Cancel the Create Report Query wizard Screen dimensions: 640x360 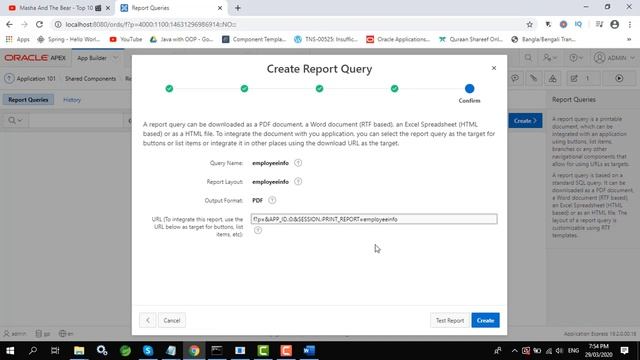(x=172, y=320)
